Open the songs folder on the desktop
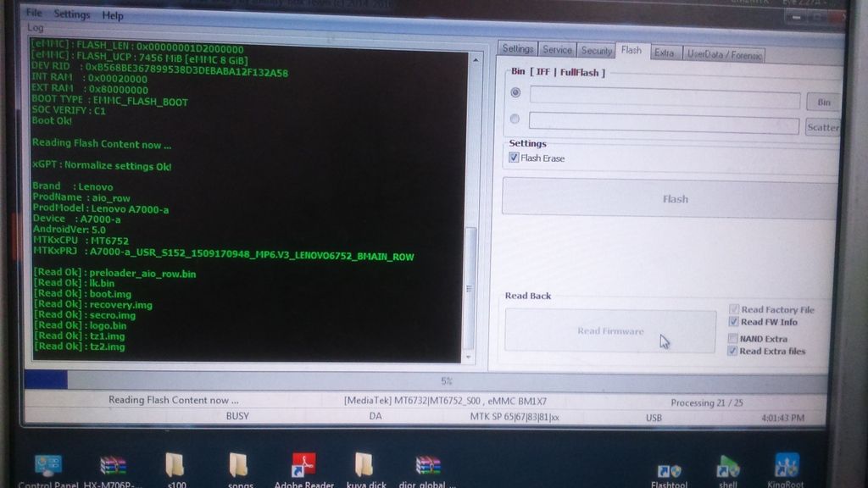 click(239, 465)
